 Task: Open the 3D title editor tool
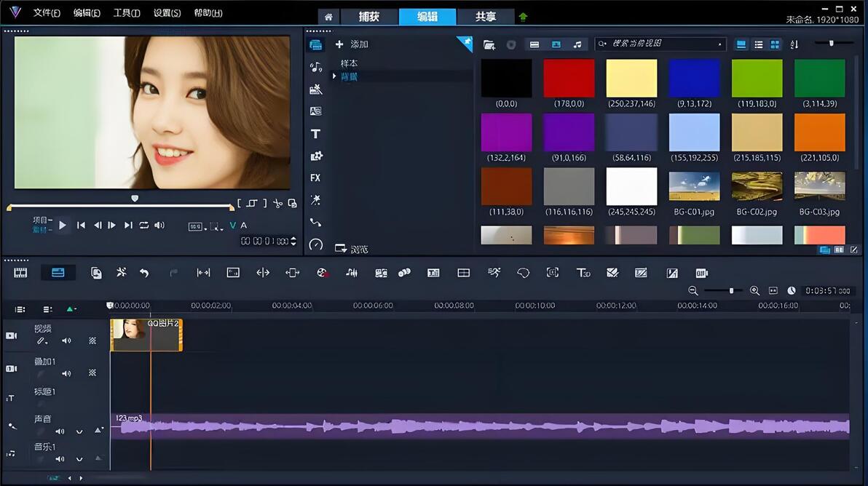(x=583, y=273)
